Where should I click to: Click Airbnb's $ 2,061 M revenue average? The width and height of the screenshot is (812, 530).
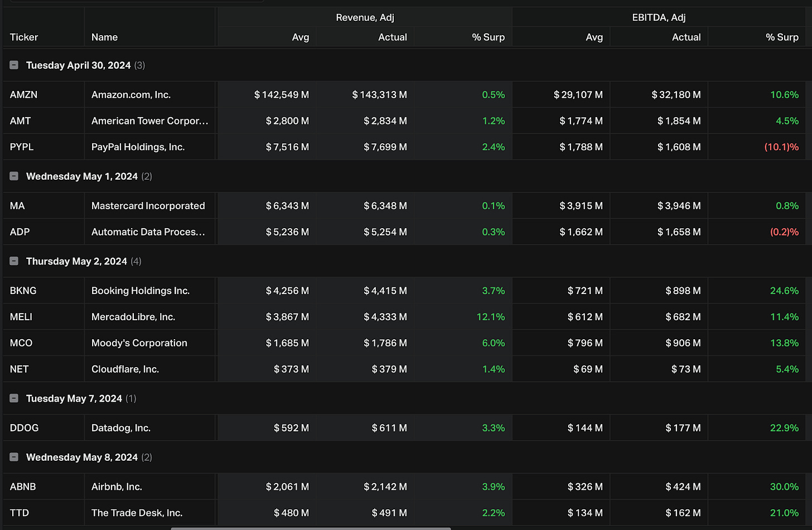click(287, 486)
